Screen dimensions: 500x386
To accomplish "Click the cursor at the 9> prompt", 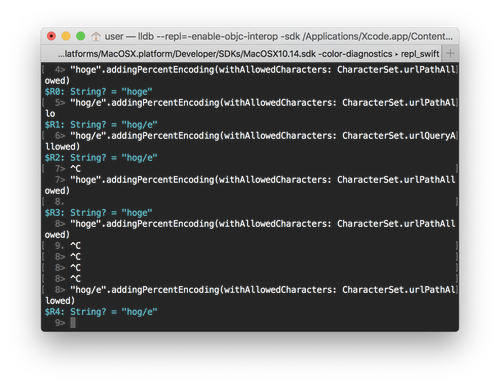I will coord(73,322).
